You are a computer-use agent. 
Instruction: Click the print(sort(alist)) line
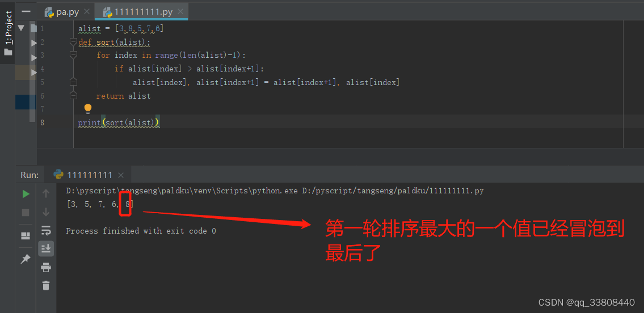tap(119, 122)
